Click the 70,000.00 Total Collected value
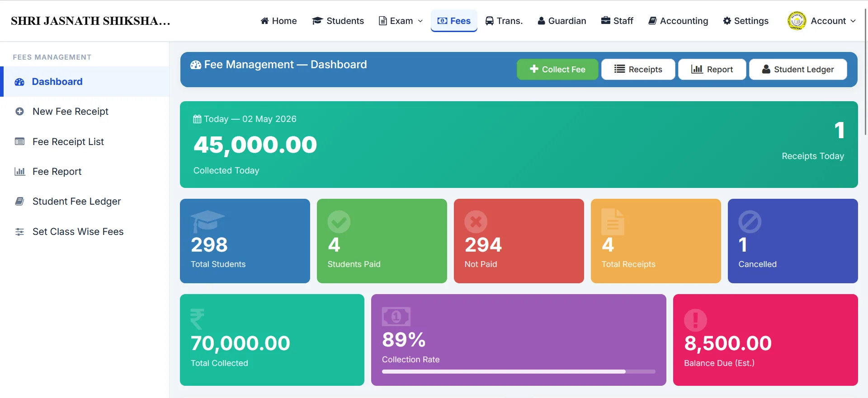 (x=240, y=343)
